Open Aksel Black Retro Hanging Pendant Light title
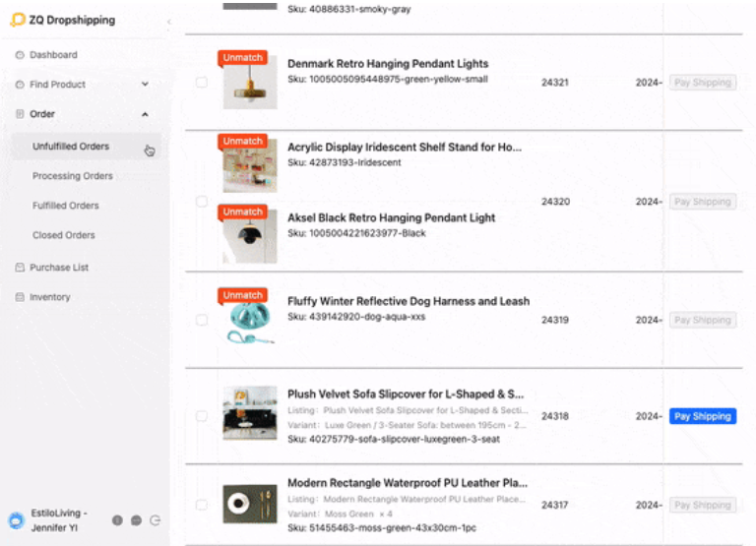 point(391,217)
